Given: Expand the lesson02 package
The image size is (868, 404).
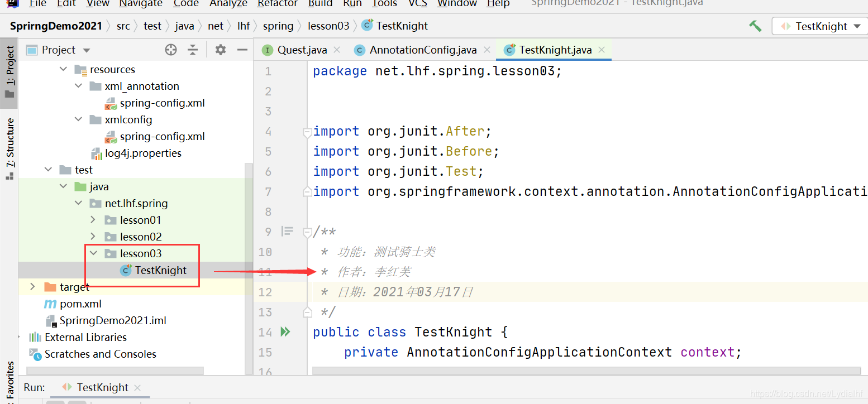Looking at the screenshot, I should (93, 237).
